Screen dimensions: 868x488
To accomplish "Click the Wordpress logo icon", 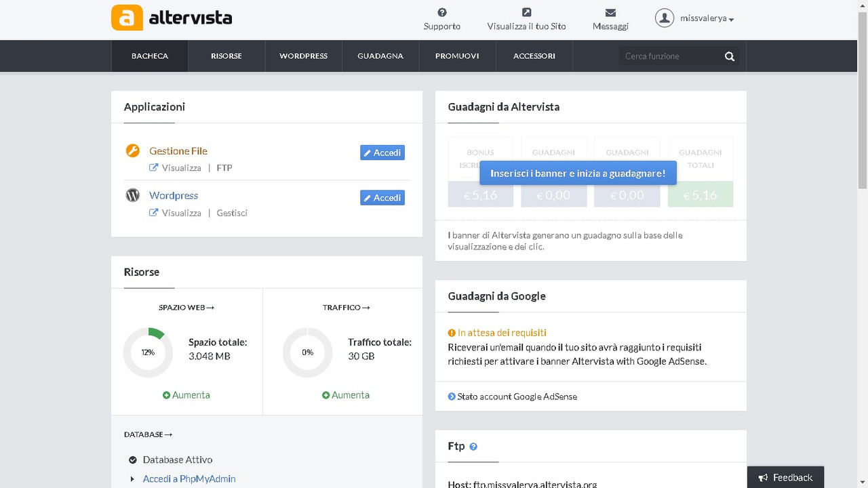I will click(x=133, y=195).
